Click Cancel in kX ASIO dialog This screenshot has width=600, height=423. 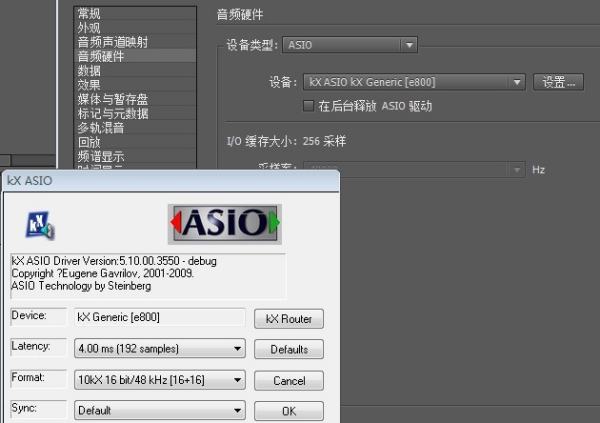point(289,381)
